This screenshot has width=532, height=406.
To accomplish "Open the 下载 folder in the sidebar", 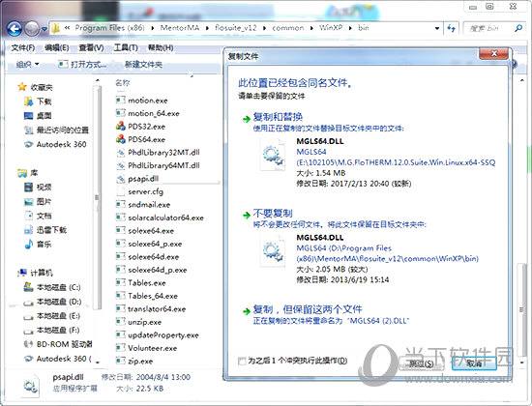I will click(38, 101).
